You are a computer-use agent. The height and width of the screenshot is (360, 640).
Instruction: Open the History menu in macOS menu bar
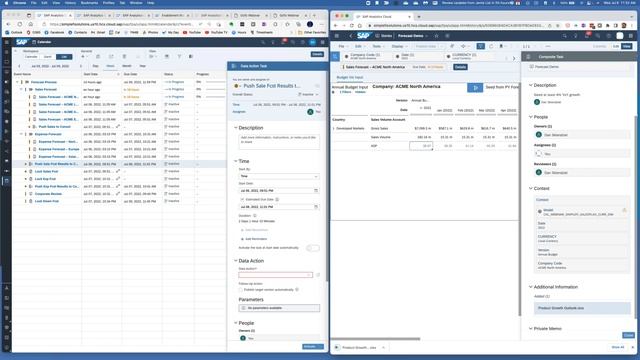click(x=70, y=2)
